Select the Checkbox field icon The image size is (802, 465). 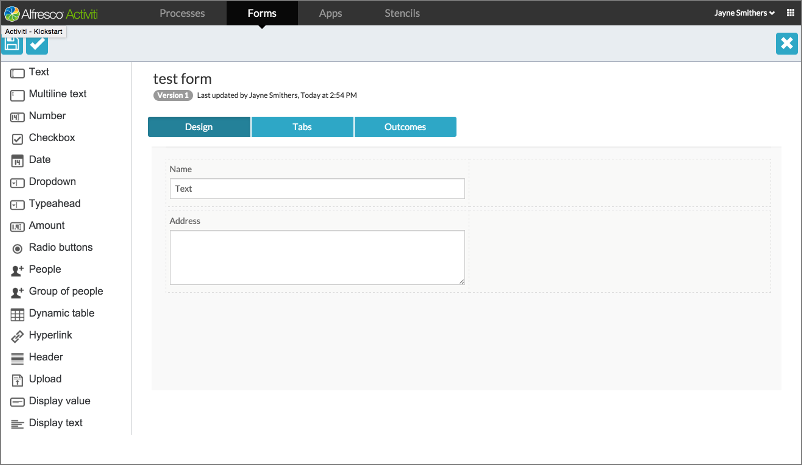point(17,139)
